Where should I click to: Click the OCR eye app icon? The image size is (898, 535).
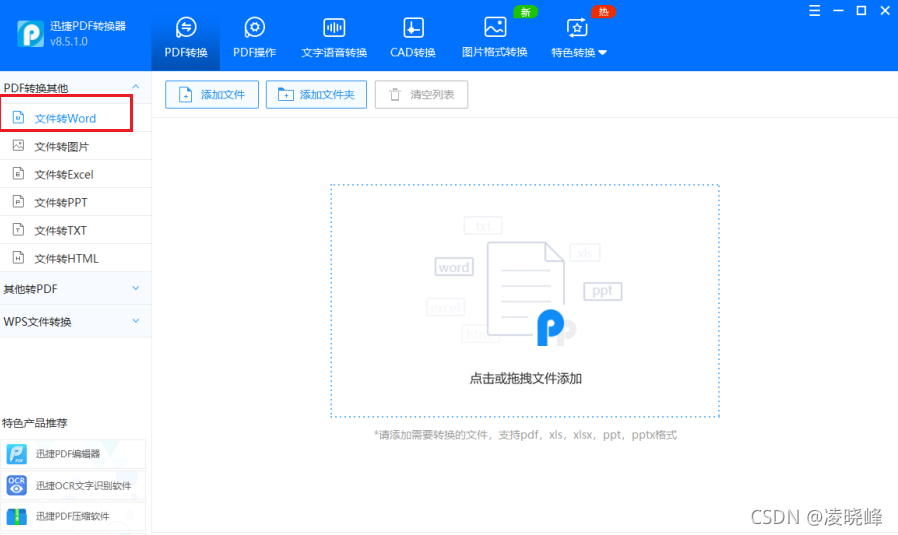coord(17,485)
